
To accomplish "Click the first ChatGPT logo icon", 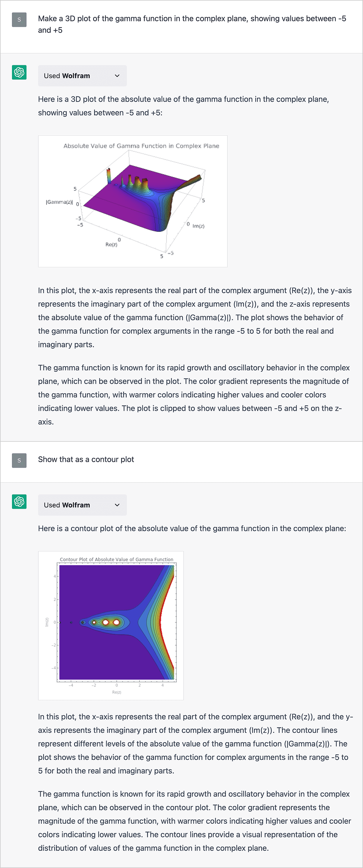I will pos(19,73).
